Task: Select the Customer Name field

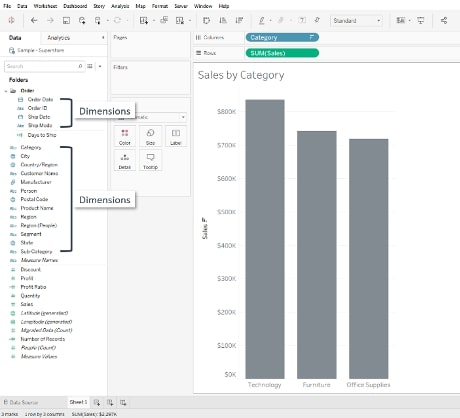Action: point(39,173)
